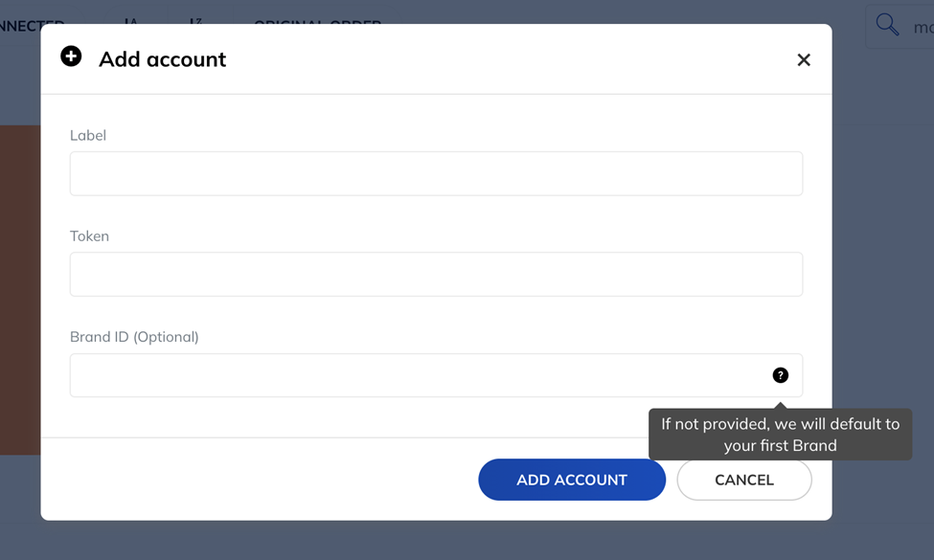
Task: Click the default-to-first-Brand tooltip
Action: tap(781, 435)
